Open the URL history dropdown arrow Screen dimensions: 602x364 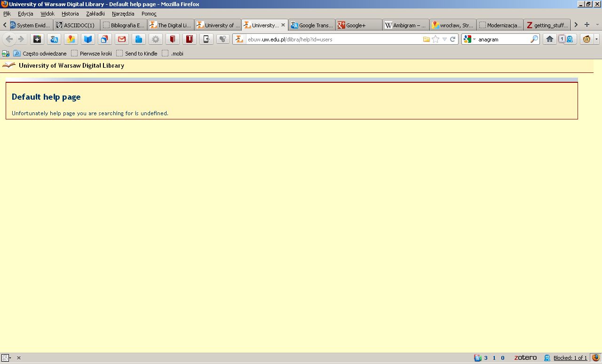tap(444, 40)
